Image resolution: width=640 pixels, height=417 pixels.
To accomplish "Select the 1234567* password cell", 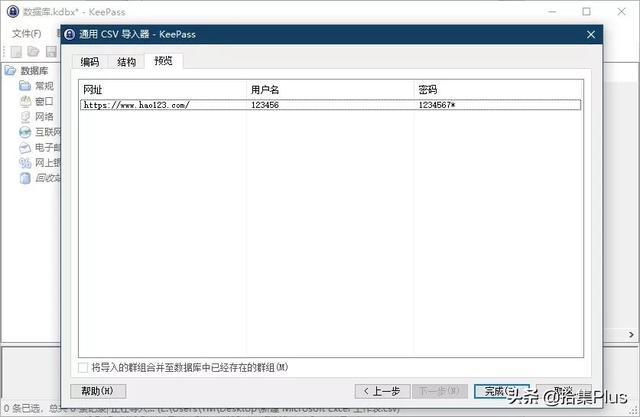I will click(437, 105).
